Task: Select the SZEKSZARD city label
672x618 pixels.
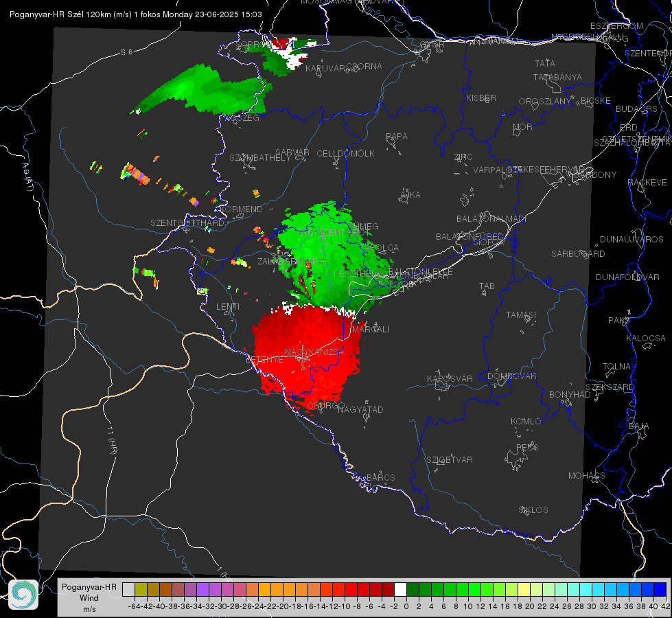Action: click(610, 387)
